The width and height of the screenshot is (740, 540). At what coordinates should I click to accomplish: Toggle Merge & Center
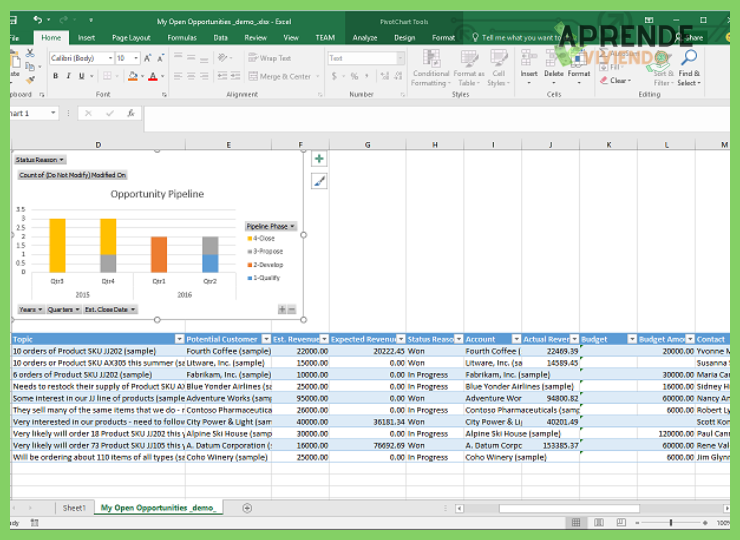pos(280,76)
